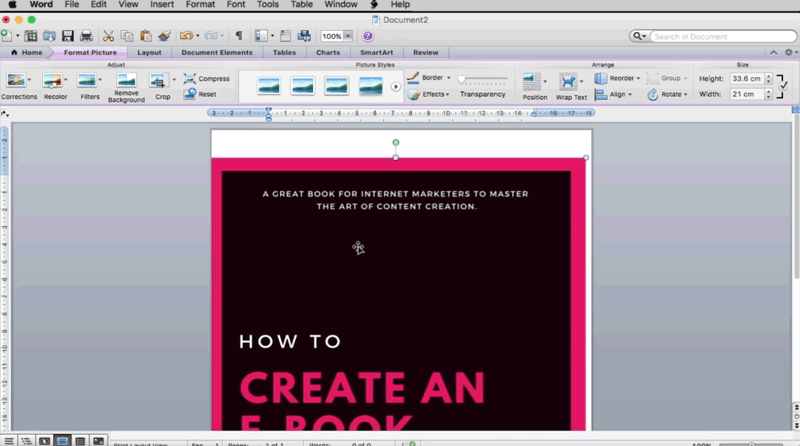Toggle the lock aspect ratio checkbox

click(782, 86)
